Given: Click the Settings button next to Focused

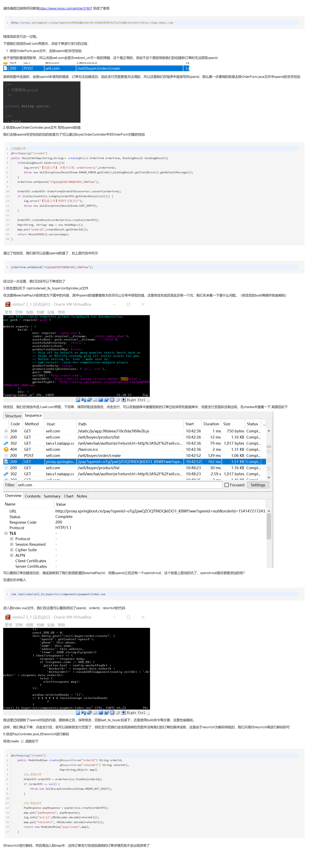Looking at the screenshot, I should [258, 485].
